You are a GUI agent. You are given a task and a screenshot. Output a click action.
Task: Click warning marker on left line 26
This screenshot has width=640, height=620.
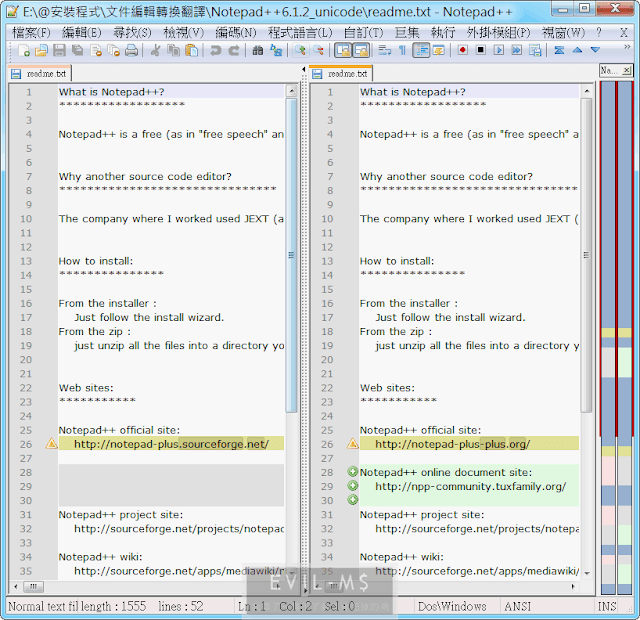click(x=51, y=443)
